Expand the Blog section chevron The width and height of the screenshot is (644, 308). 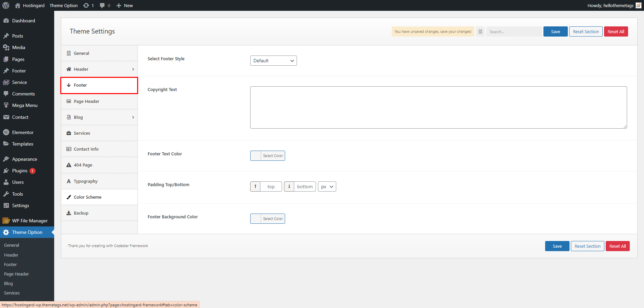click(133, 117)
